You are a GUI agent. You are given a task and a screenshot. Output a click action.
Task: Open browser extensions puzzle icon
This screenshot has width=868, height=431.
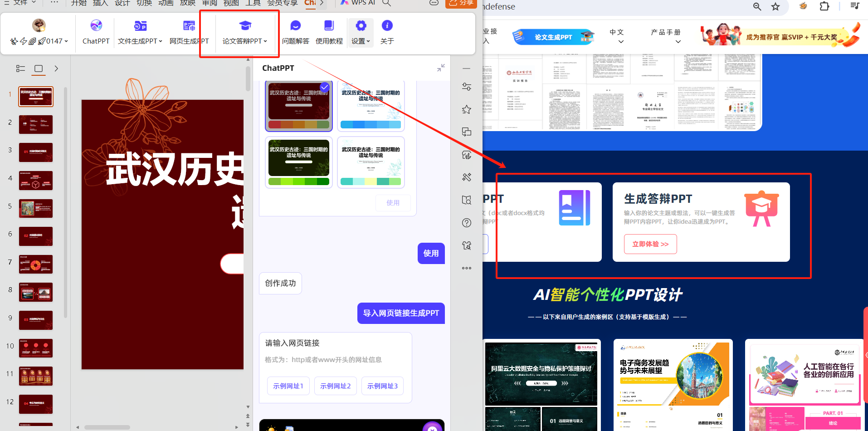824,6
